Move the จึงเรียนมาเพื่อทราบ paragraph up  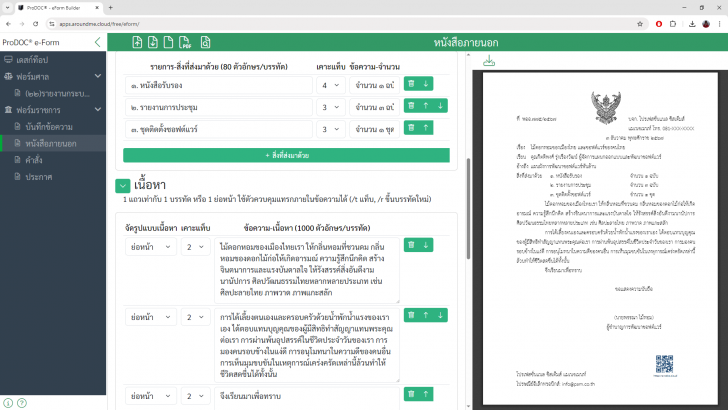[x=426, y=394]
